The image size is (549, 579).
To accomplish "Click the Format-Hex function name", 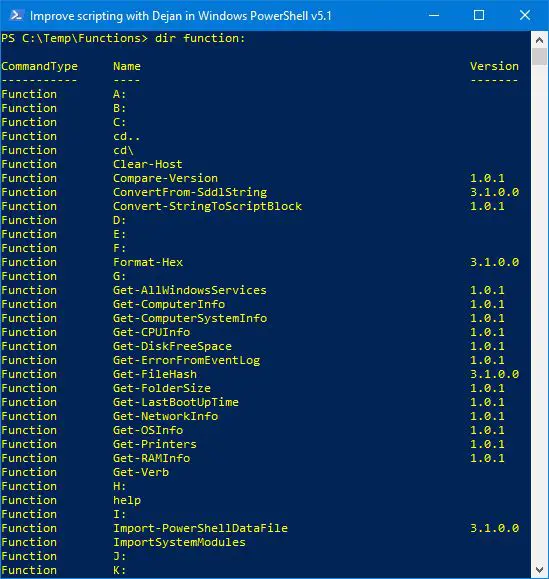I will point(148,262).
